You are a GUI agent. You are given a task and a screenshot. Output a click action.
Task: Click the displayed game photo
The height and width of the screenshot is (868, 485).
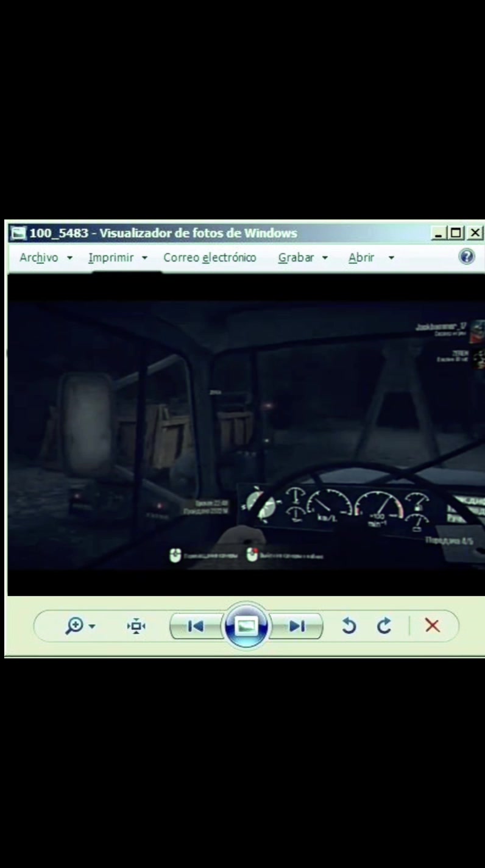pos(246,435)
